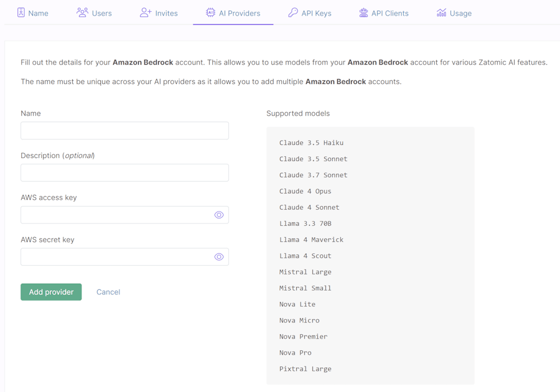The image size is (560, 392).
Task: Select 'Llama 4 Scout' model entry
Action: point(306,256)
